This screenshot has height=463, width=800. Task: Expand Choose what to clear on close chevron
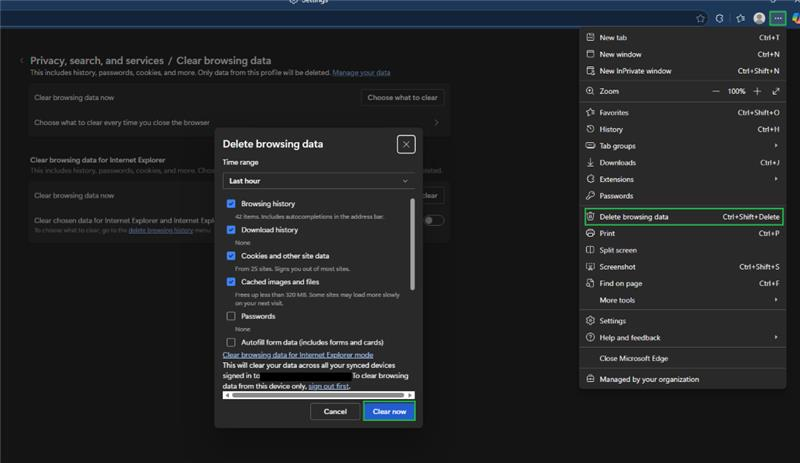(436, 123)
